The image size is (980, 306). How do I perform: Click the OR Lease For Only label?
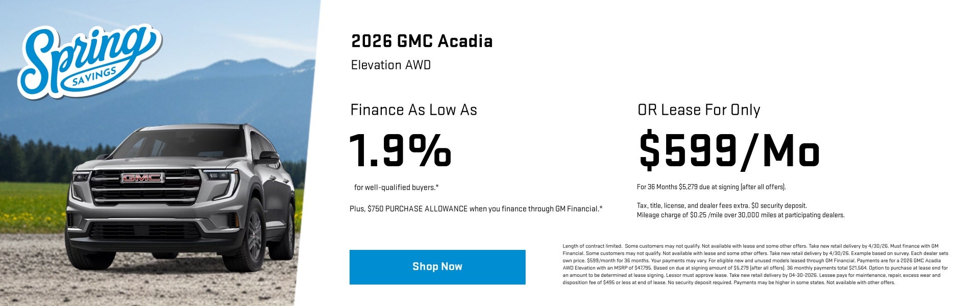point(699,110)
